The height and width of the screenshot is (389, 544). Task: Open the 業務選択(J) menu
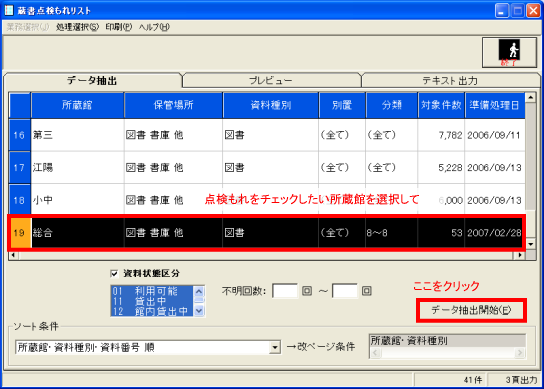tap(28, 27)
